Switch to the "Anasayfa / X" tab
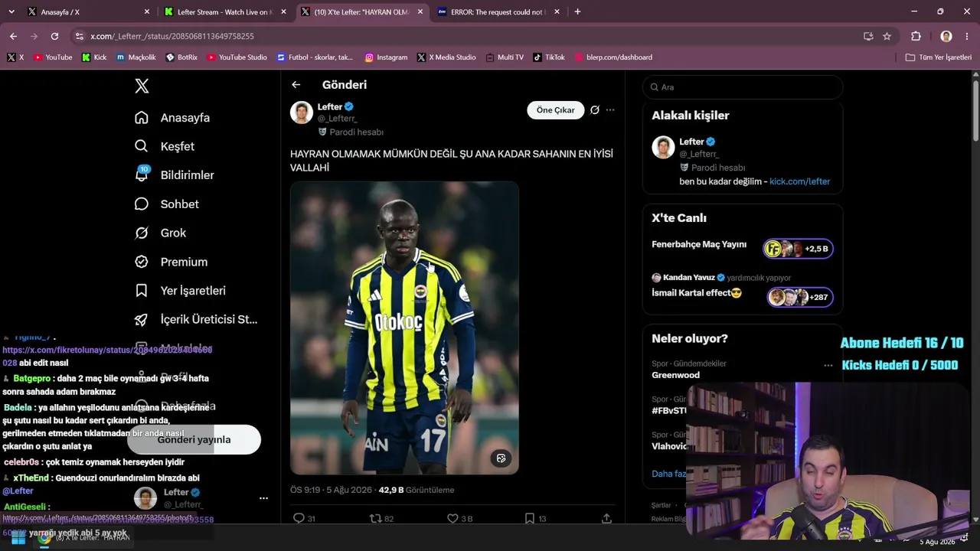This screenshot has width=980, height=551. (x=87, y=11)
